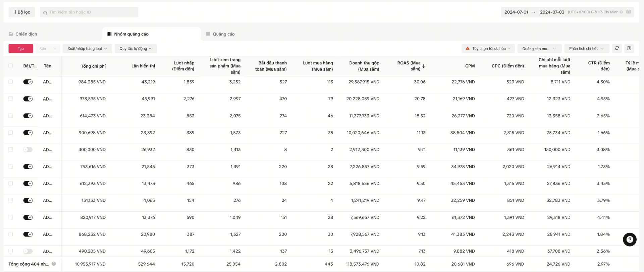This screenshot has height=272, width=644.
Task: Select checkbox for the 973,595 VND row
Action: (11, 99)
